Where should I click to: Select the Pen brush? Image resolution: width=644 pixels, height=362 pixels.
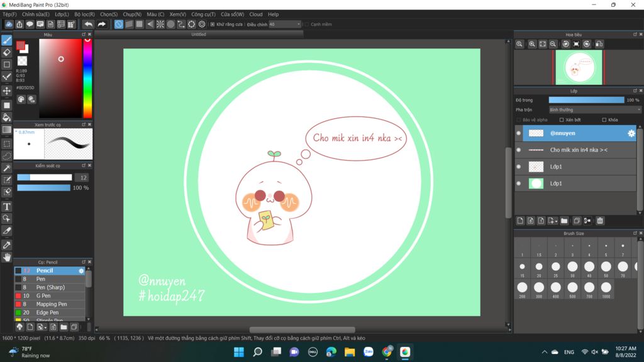[x=50, y=279]
